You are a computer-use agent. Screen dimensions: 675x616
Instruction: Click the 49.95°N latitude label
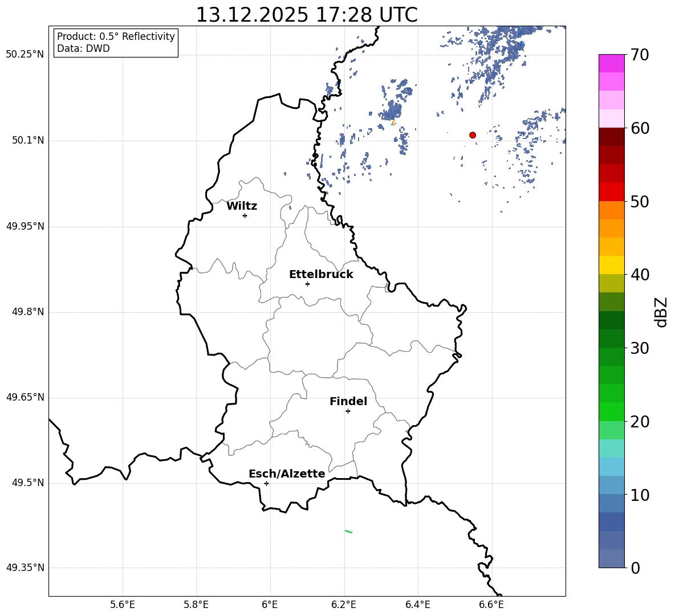25,226
